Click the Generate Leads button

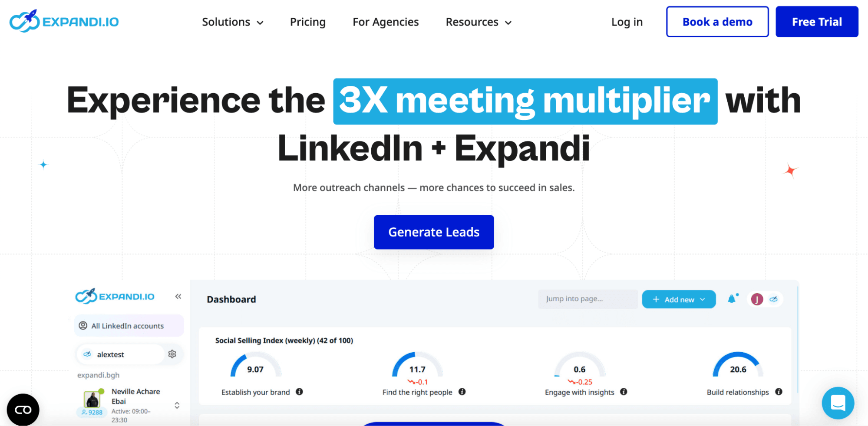pyautogui.click(x=434, y=232)
